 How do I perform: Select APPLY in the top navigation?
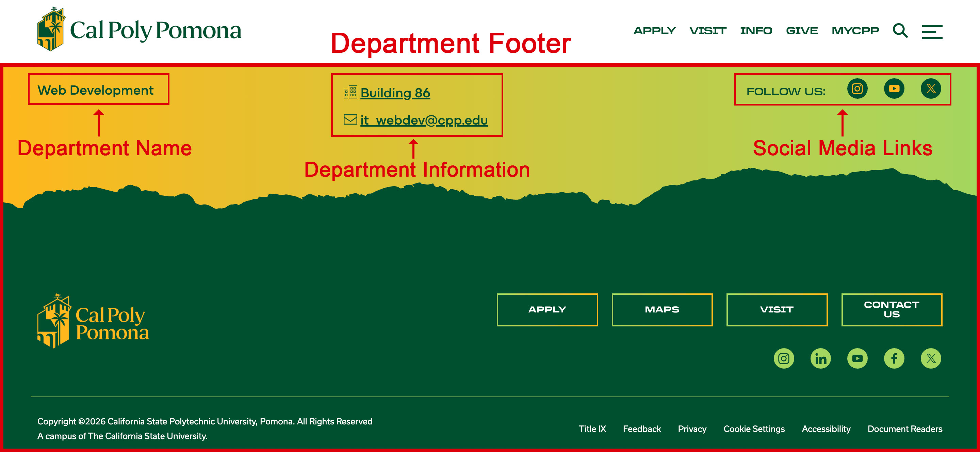[x=654, y=31]
